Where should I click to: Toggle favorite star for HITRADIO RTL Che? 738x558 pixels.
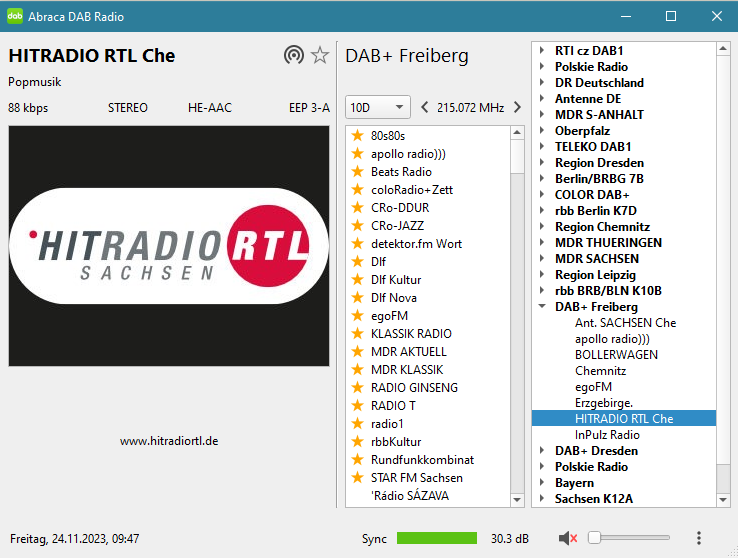(320, 55)
